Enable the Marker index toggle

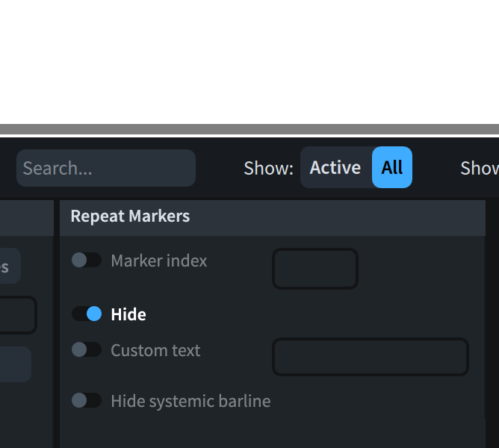pos(87,261)
